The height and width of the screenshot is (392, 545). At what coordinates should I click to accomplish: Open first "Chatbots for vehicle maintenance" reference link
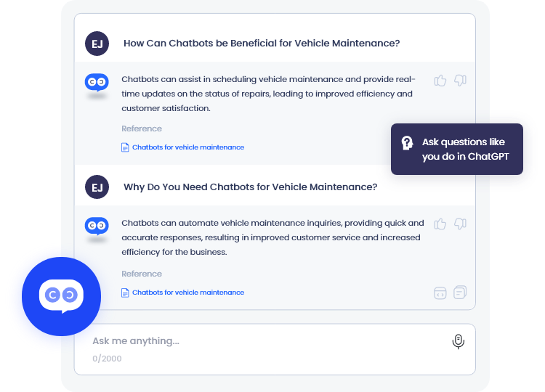pos(187,147)
